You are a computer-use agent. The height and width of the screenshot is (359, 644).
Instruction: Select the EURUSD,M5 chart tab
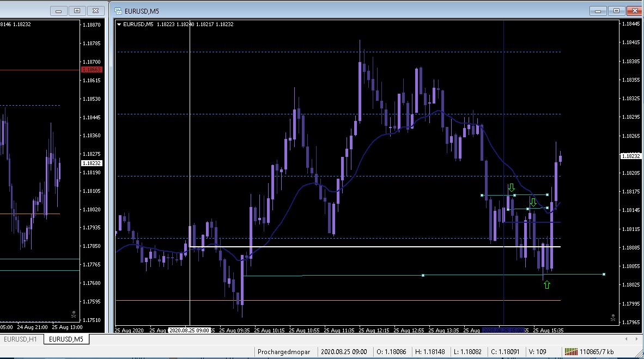point(66,339)
